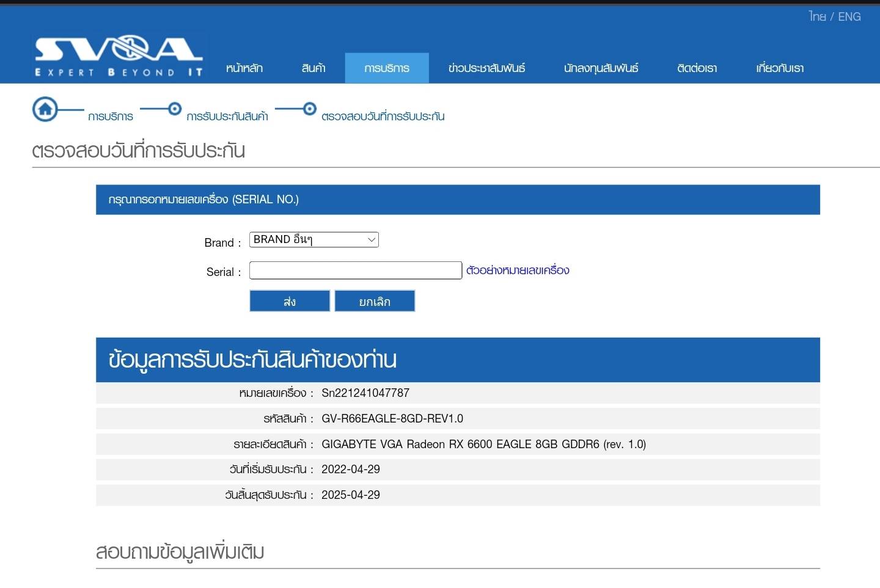Open the ข่าวประชาสัมพันธ์ news menu
Image resolution: width=880 pixels, height=588 pixels.
click(486, 68)
